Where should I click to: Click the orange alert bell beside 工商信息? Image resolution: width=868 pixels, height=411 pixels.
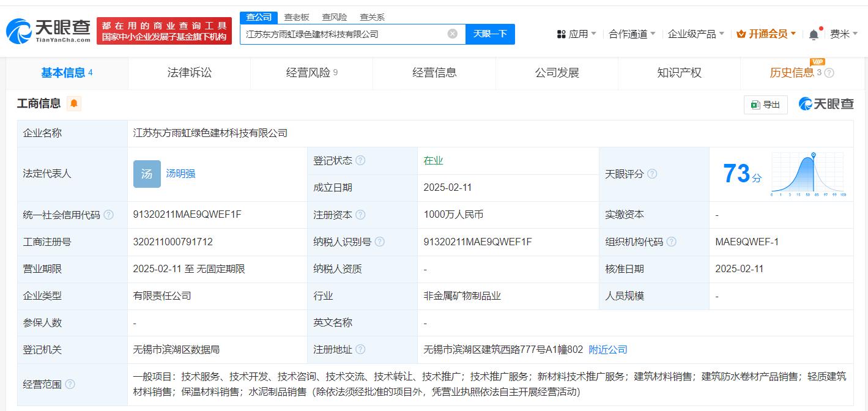(x=74, y=103)
